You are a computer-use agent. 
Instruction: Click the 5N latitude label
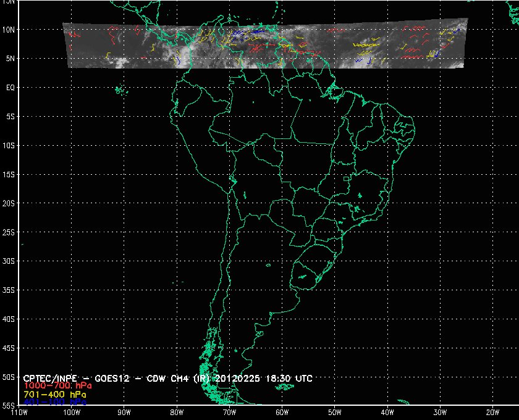tap(11, 59)
